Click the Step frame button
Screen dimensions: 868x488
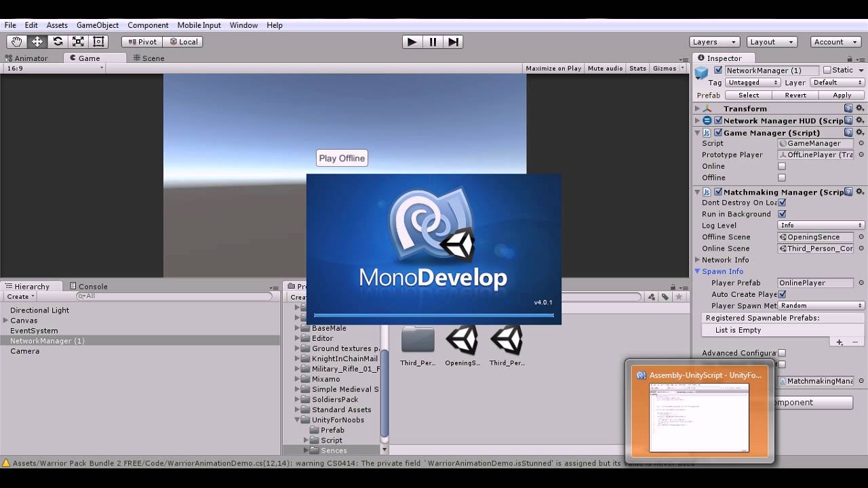454,41
